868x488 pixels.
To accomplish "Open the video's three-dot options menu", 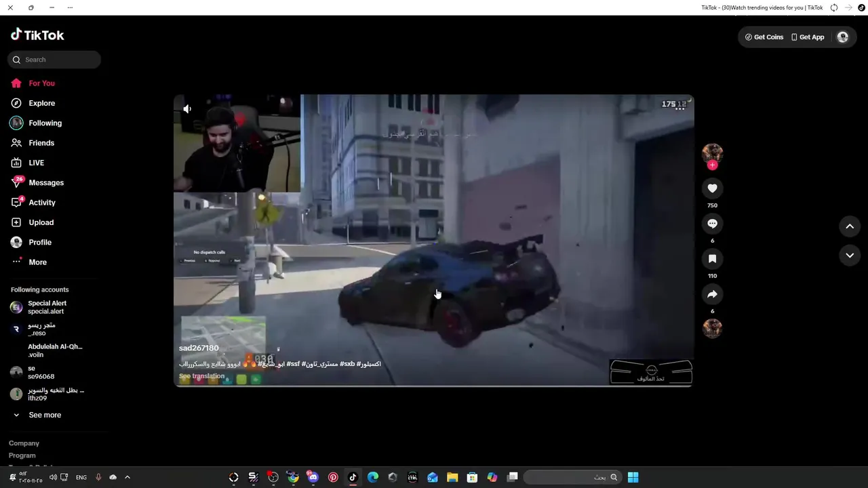I will (x=680, y=108).
